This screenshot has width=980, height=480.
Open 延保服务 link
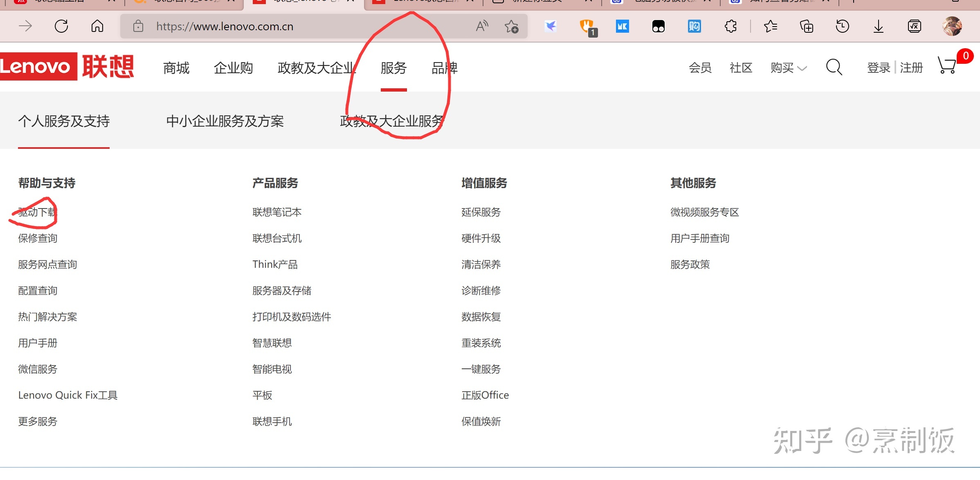click(x=481, y=212)
